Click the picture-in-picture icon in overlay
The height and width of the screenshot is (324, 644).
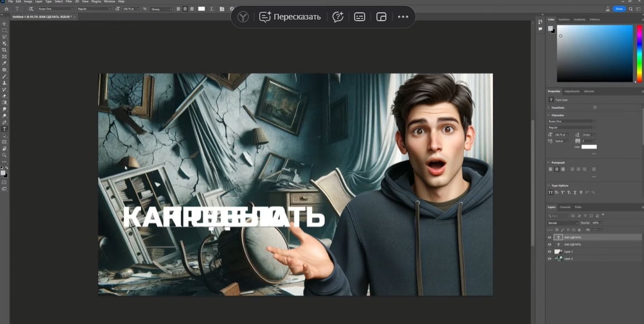[x=381, y=17]
